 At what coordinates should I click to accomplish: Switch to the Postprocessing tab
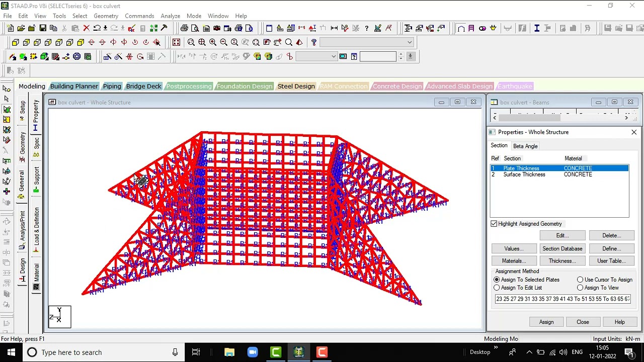coord(189,86)
